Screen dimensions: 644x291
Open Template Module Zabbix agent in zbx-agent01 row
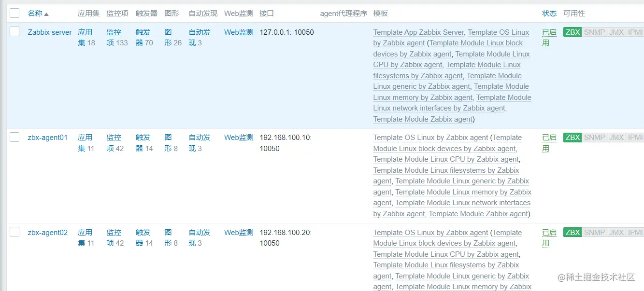pos(478,214)
